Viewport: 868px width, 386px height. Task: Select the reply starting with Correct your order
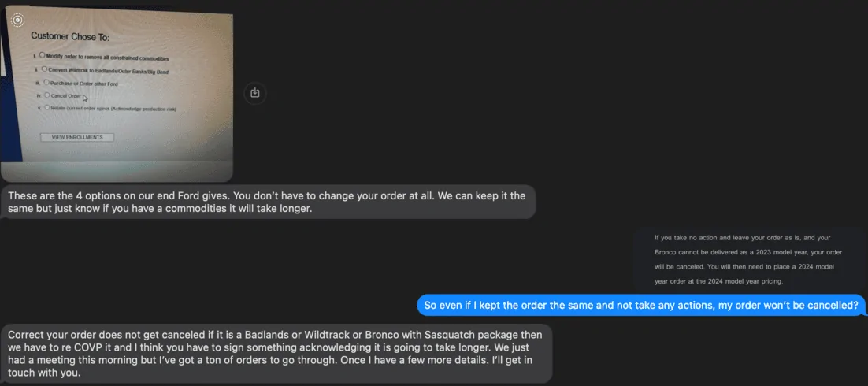click(x=276, y=354)
